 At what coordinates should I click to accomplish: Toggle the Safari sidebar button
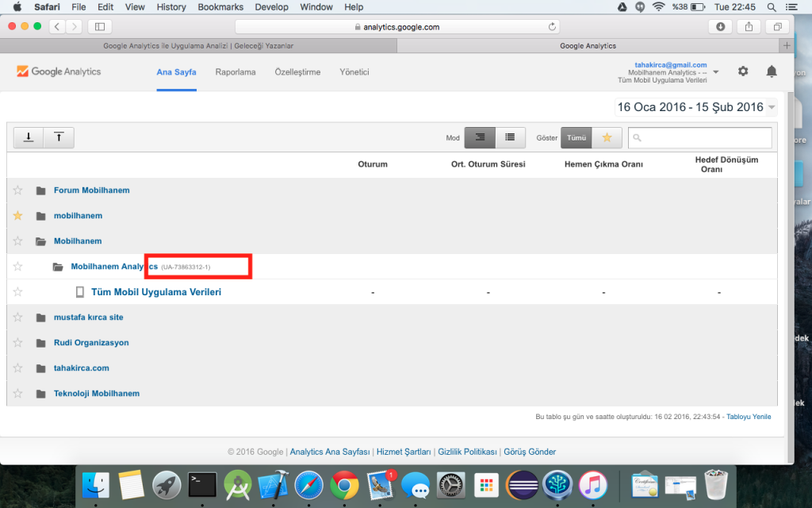tap(100, 26)
